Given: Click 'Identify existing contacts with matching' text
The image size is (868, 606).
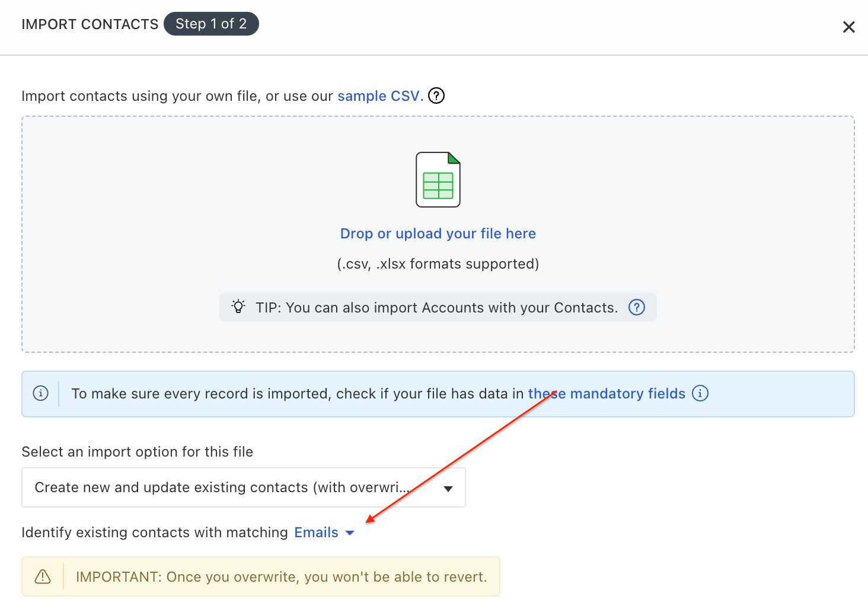Looking at the screenshot, I should click(x=155, y=532).
